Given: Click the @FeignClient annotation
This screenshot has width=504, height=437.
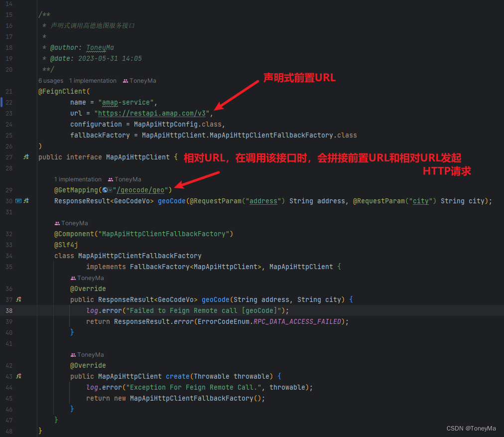Looking at the screenshot, I should coord(62,92).
